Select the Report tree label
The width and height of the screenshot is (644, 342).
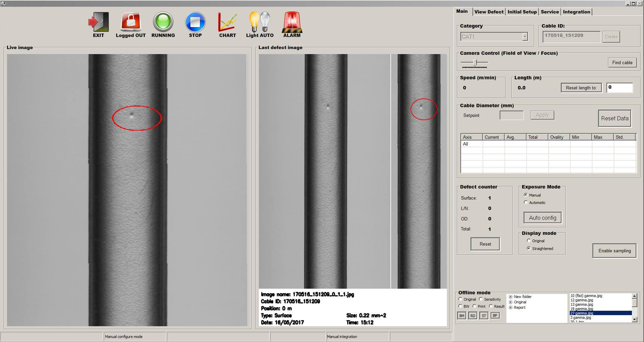pyautogui.click(x=520, y=307)
